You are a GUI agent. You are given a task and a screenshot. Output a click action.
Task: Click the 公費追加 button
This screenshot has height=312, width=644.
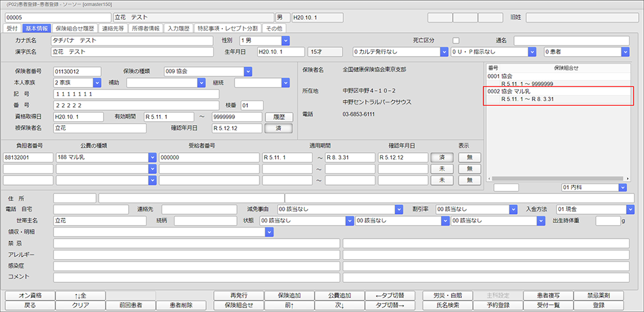[x=333, y=295]
